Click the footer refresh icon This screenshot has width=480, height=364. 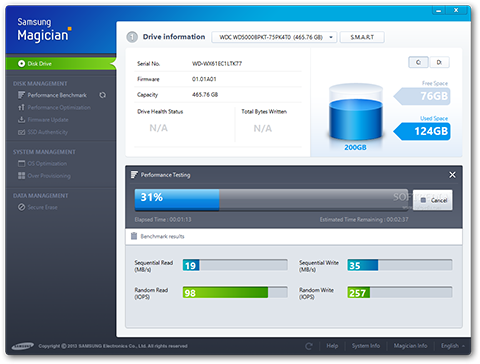click(x=309, y=346)
